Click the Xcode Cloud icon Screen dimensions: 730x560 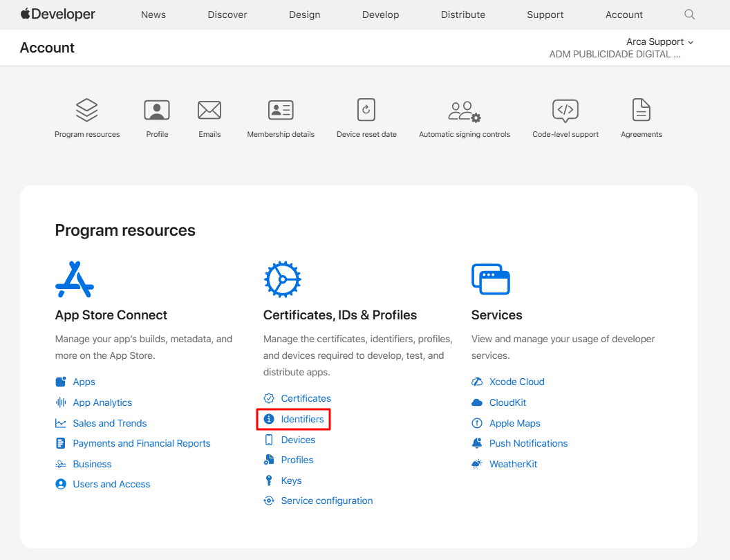click(477, 382)
